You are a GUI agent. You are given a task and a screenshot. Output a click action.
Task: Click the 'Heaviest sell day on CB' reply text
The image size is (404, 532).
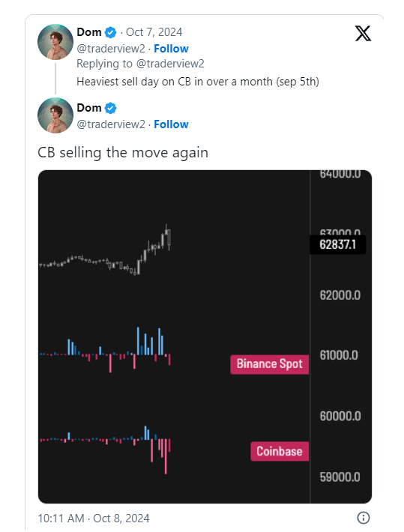(x=198, y=82)
